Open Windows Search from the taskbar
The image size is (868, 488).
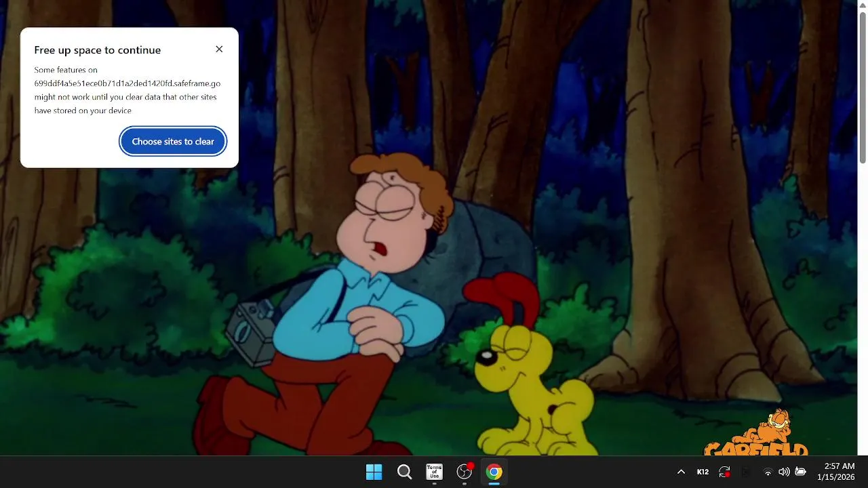tap(404, 472)
